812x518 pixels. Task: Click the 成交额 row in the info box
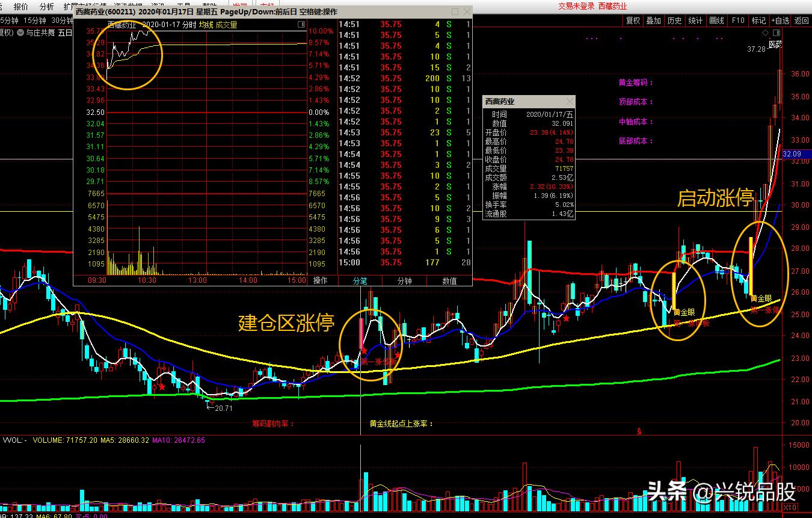pyautogui.click(x=529, y=177)
